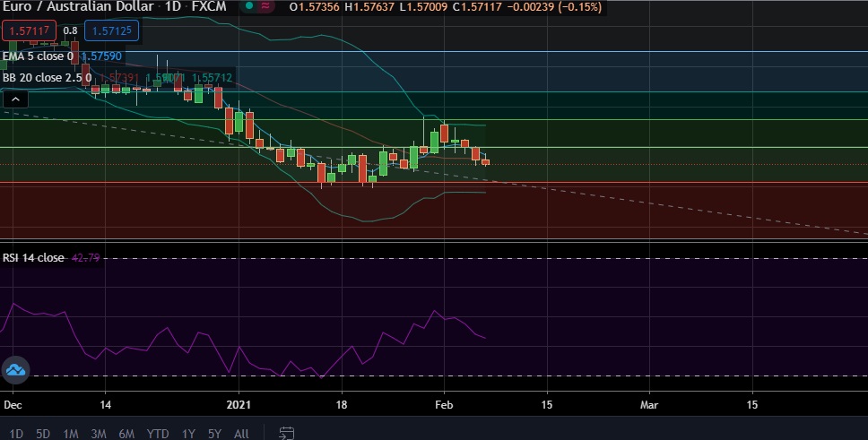Show the 5Y date range

[214, 434]
